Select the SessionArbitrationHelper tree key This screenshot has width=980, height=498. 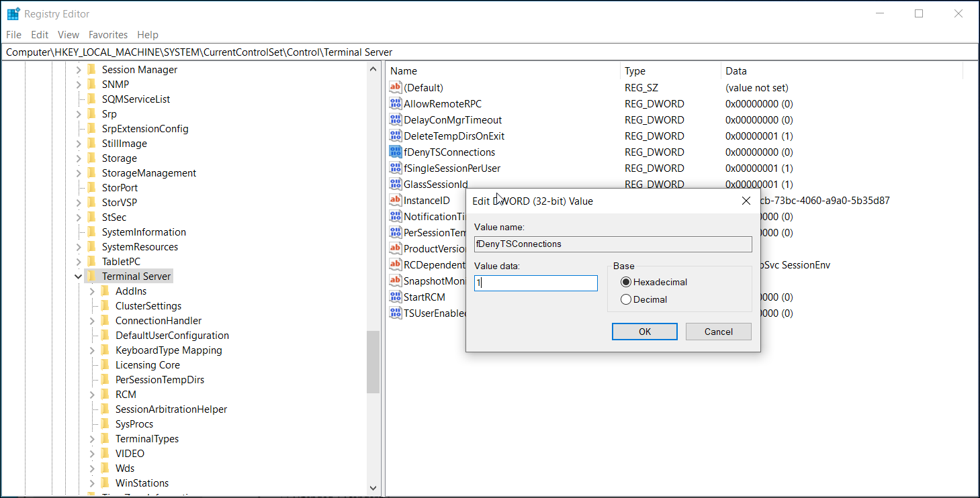(171, 409)
